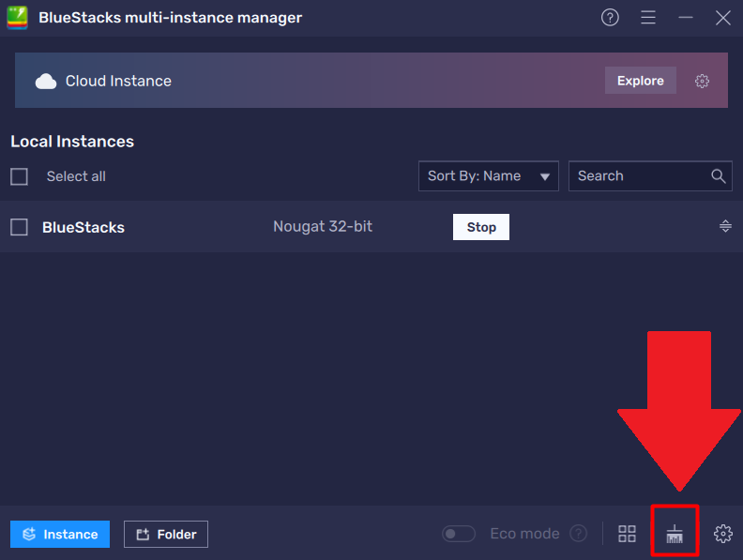This screenshot has height=560, width=743.
Task: Arrange instances with the grid icon
Action: [x=627, y=534]
